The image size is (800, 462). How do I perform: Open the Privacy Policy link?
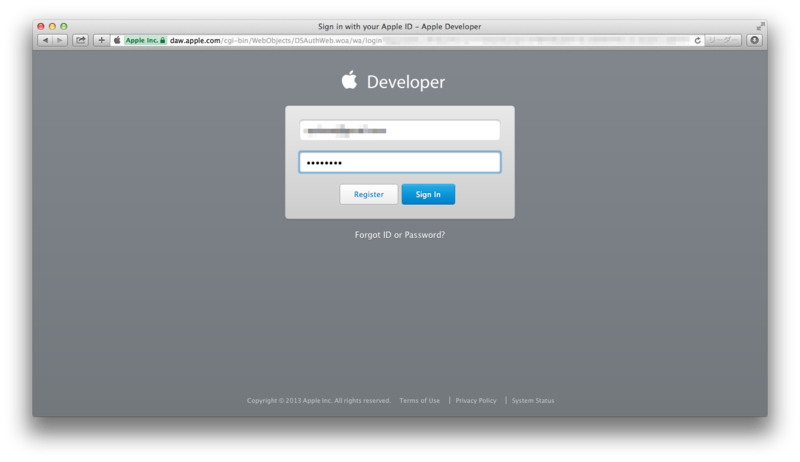point(476,400)
